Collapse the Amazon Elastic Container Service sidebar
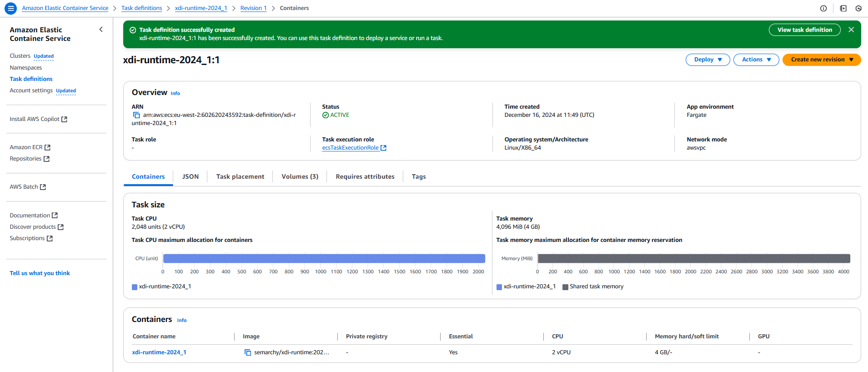The height and width of the screenshot is (372, 868). pyautogui.click(x=101, y=30)
